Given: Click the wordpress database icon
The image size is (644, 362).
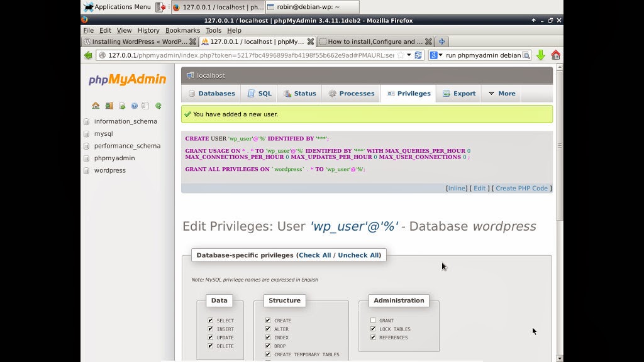Looking at the screenshot, I should (x=86, y=171).
